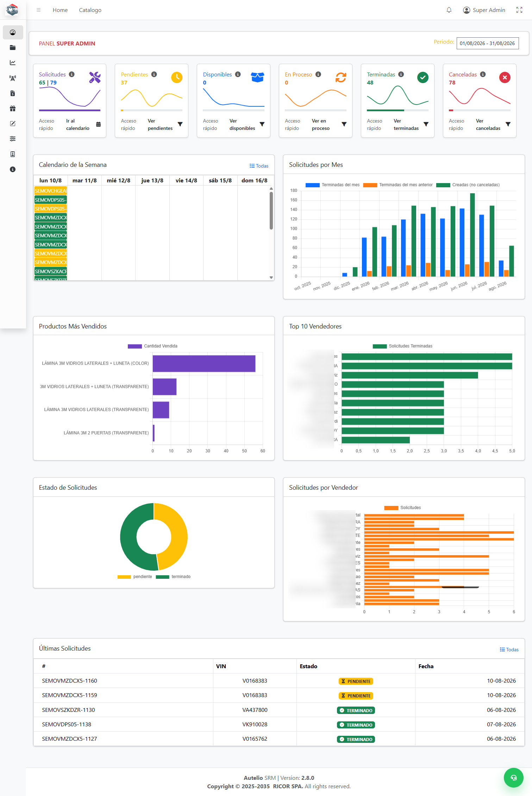Toggle the 'pendiente' legend in Estado chart
This screenshot has width=532, height=796.
coord(135,577)
